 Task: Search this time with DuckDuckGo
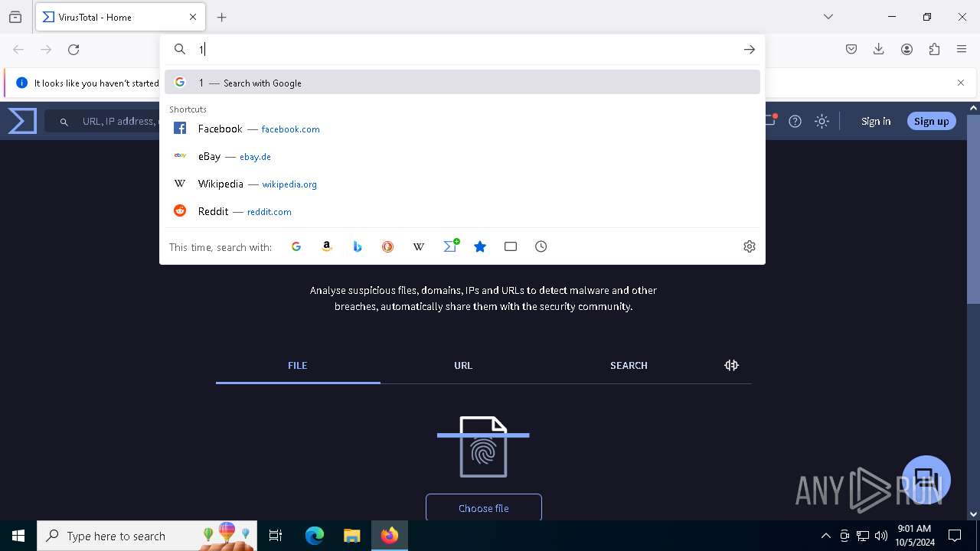coord(388,246)
